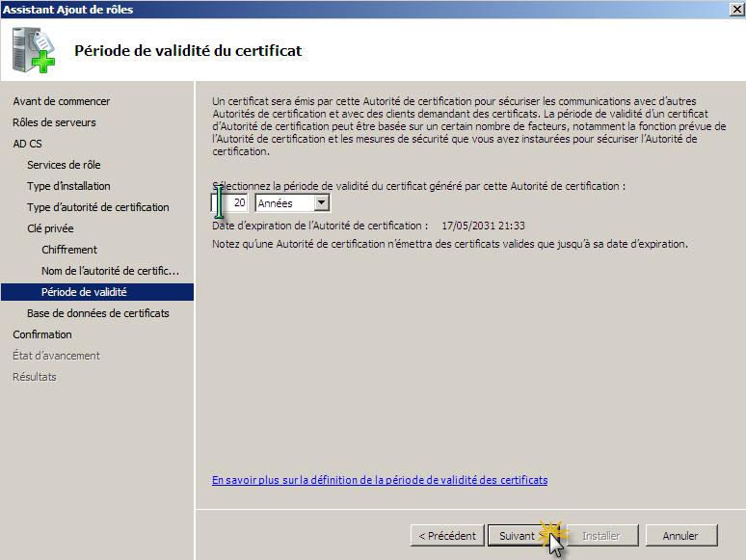Click the Suivant button

click(x=523, y=536)
